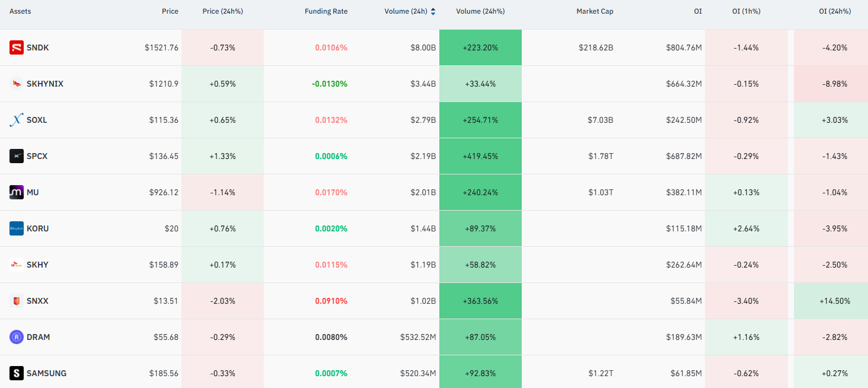Select the SNXX shield icon
868x388 pixels.
tap(17, 301)
